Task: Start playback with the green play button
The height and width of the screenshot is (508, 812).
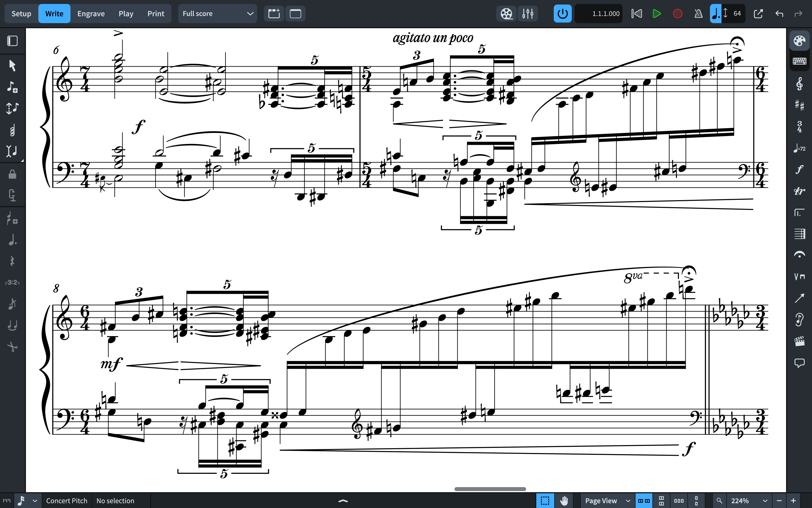Action: pos(657,14)
